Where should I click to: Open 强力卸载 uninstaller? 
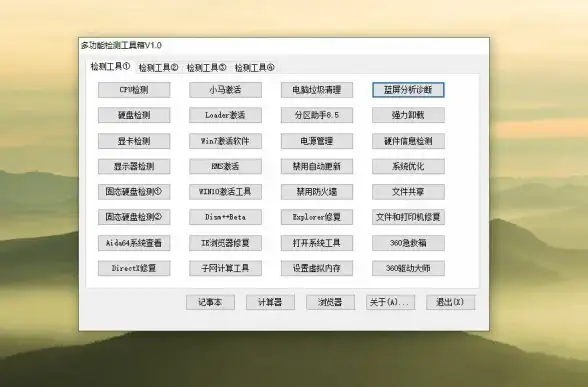408,115
